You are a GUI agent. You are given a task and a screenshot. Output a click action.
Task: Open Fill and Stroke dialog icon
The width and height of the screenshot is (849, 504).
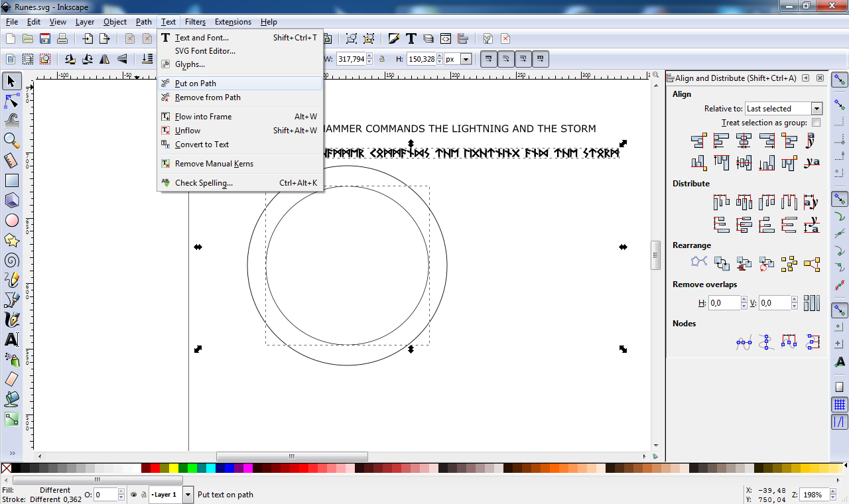395,38
